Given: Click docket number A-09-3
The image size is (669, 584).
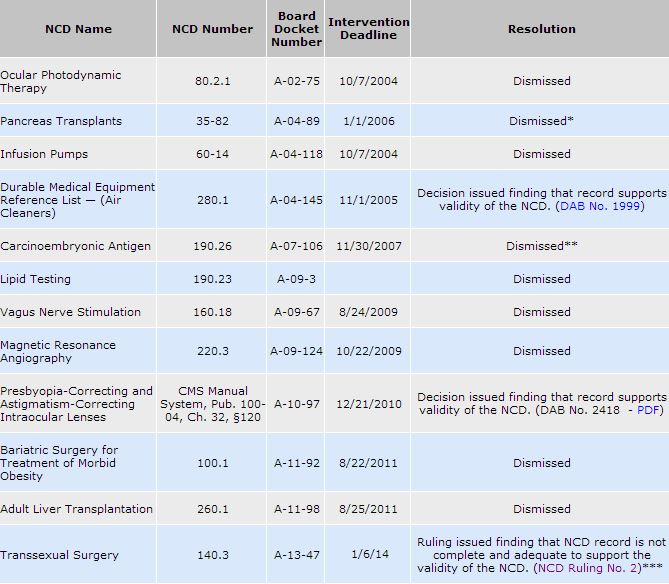Looking at the screenshot, I should point(297,279).
